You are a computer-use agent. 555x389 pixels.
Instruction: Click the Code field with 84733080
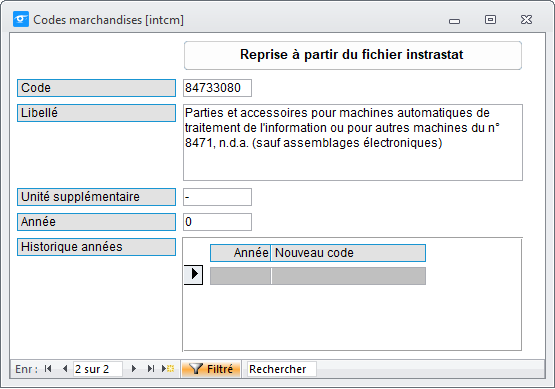(x=217, y=88)
